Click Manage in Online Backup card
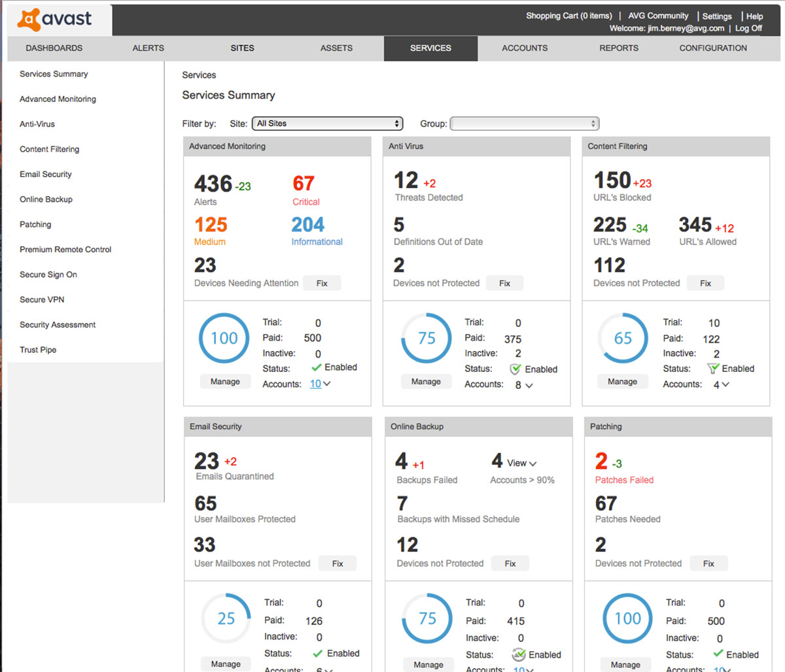Screen dimensions: 785x672 pos(428,665)
